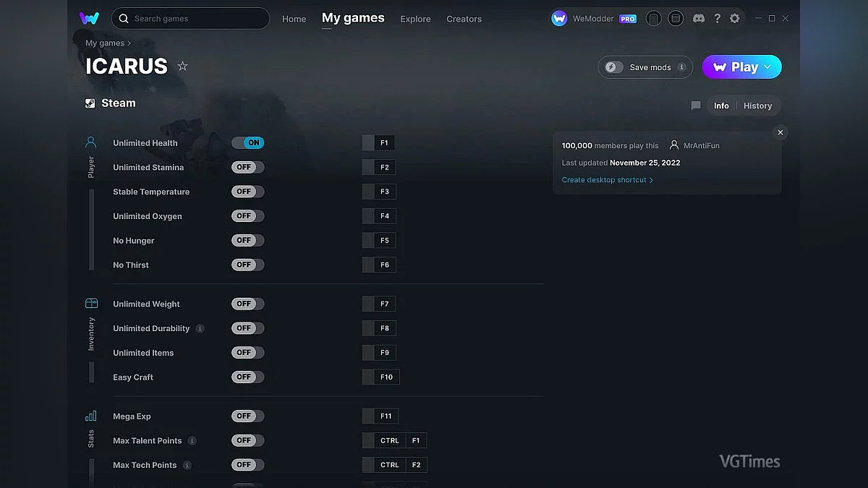Click the WeMod logo icon
This screenshot has height=488, width=868.
click(89, 18)
